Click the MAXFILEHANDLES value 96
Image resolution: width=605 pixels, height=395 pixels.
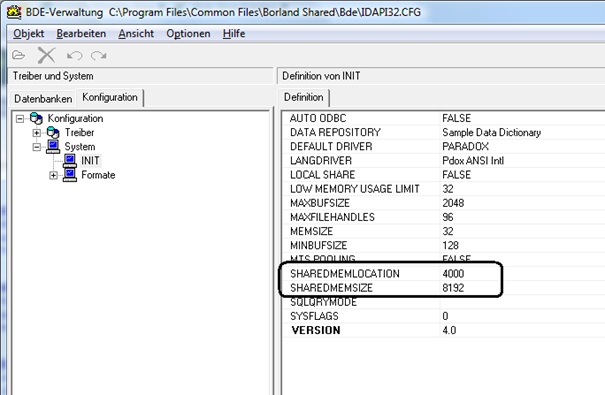pyautogui.click(x=448, y=217)
